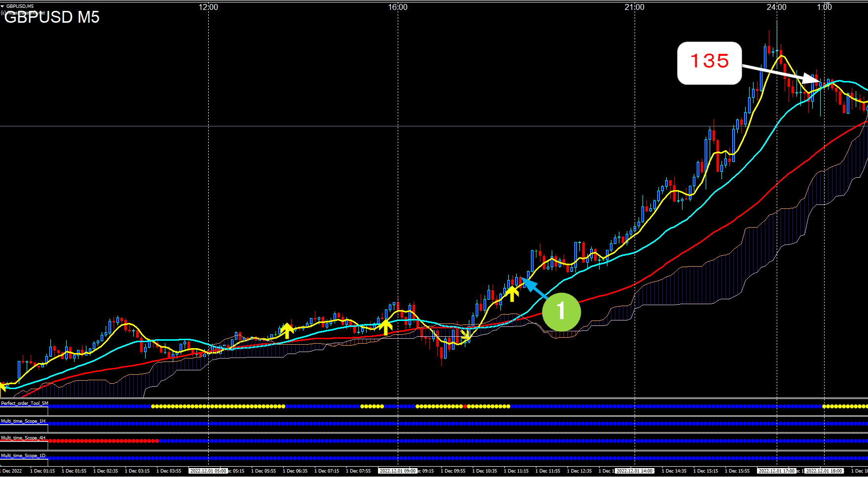Select the Multi_time_Scope_1H indicator label

[23, 421]
